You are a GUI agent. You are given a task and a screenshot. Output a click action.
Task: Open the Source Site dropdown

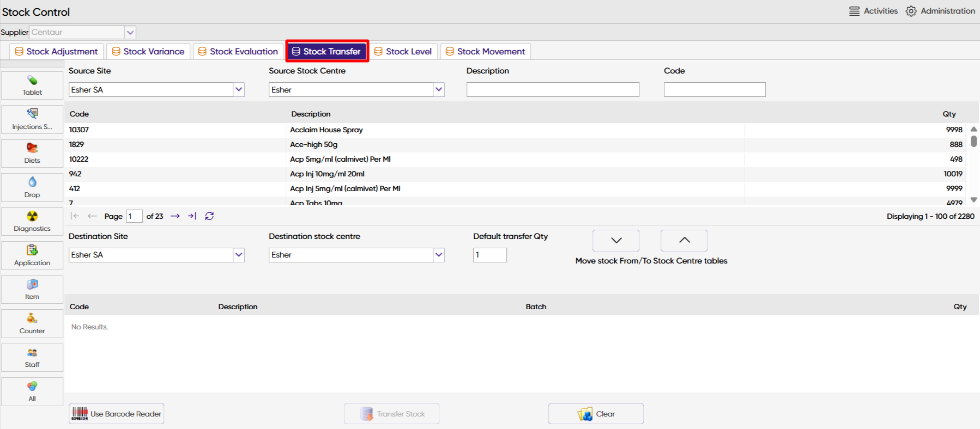239,89
